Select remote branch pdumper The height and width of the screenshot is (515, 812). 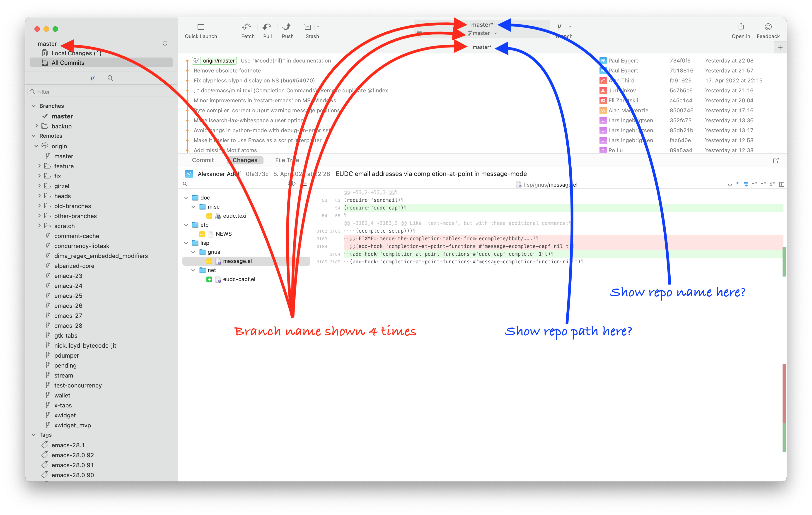pos(66,356)
